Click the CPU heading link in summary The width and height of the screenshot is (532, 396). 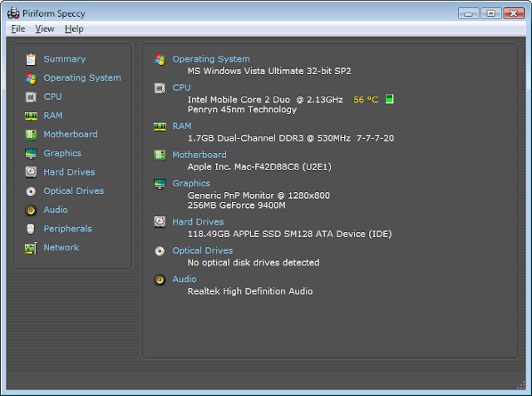181,87
